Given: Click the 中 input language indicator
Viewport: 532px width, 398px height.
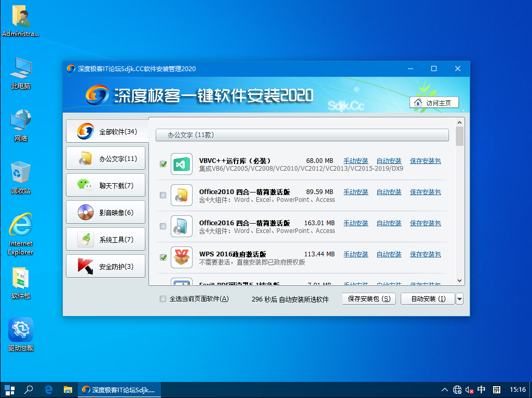Looking at the screenshot, I should click(481, 390).
